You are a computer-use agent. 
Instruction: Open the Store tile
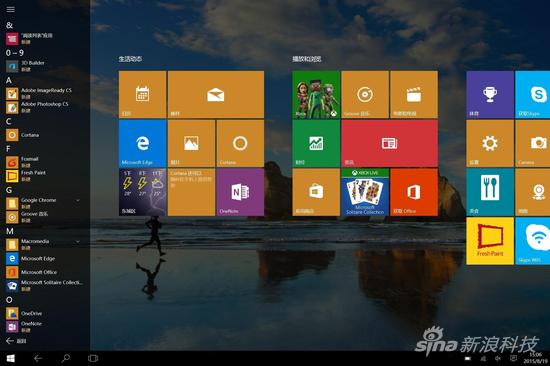point(316,192)
